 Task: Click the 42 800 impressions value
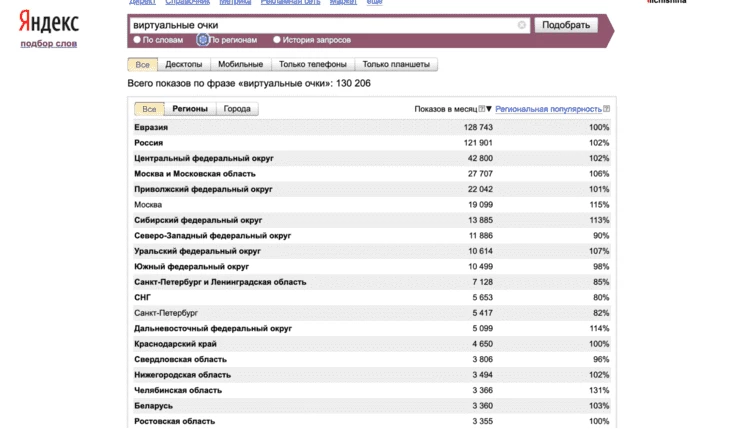point(480,158)
